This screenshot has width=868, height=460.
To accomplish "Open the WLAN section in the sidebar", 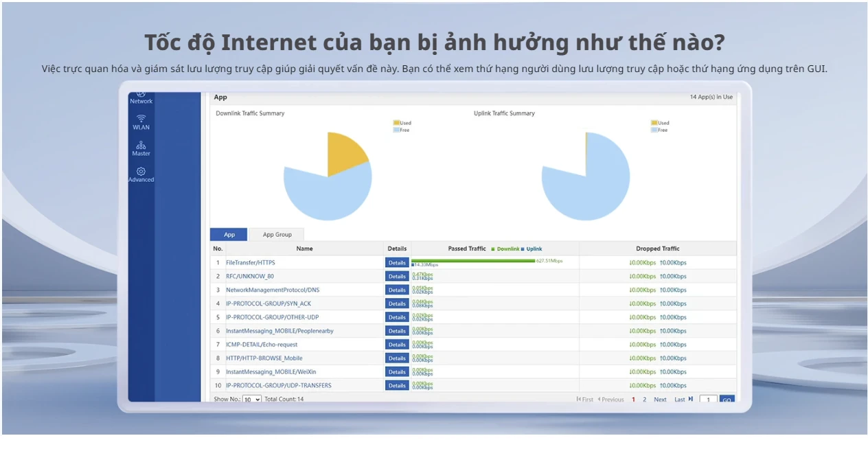I will point(141,122).
